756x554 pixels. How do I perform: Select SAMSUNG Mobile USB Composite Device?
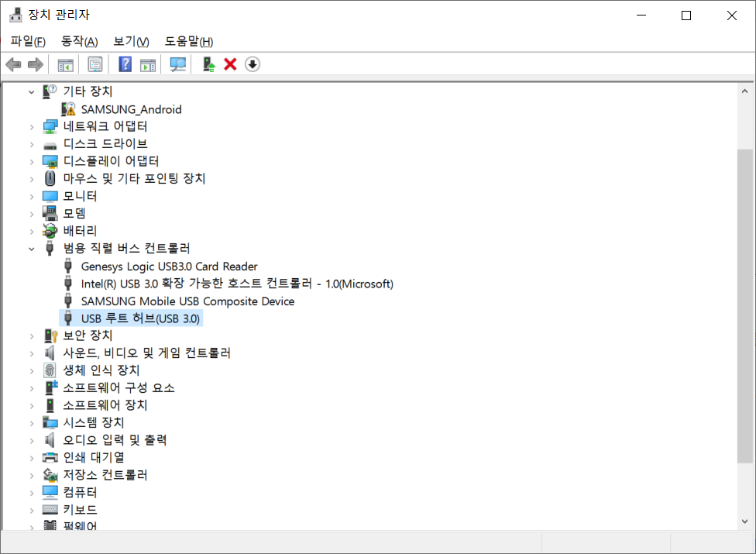[187, 301]
